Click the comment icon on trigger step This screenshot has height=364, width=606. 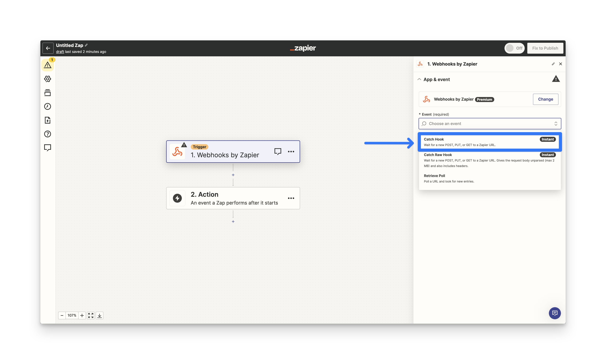(x=278, y=151)
